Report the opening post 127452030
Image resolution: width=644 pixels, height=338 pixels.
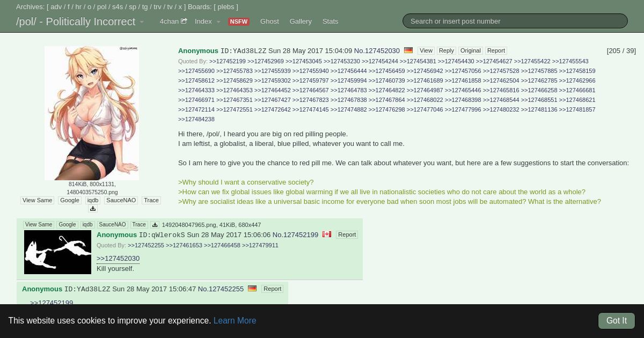496,50
